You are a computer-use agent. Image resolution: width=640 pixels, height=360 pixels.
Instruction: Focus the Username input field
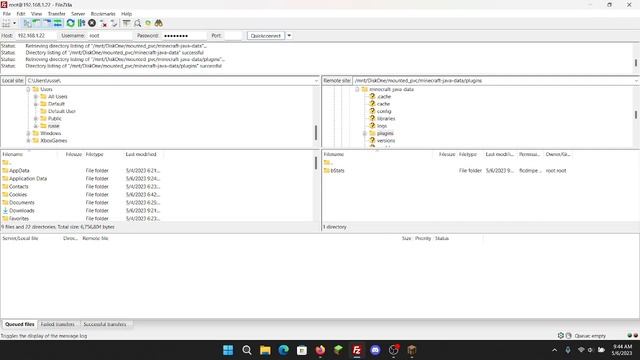click(x=109, y=36)
